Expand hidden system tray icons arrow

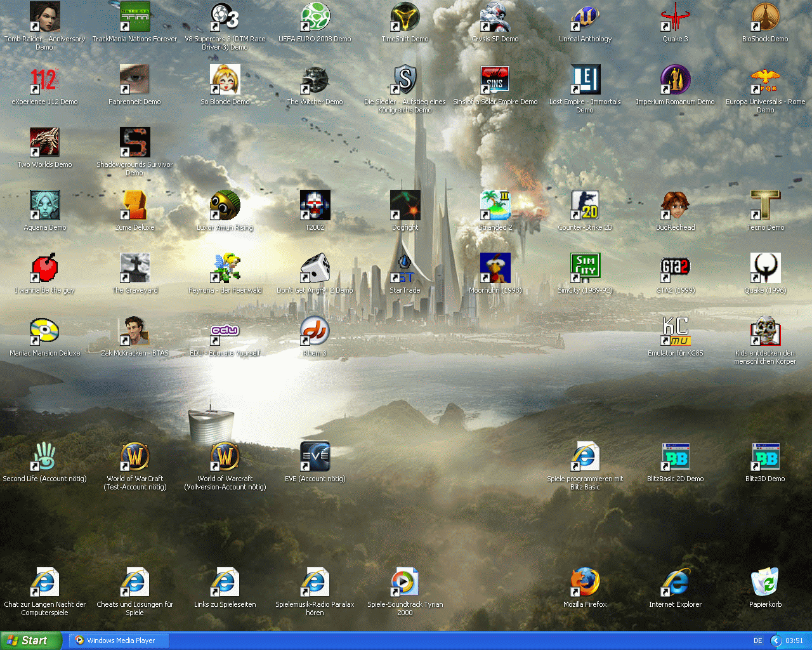776,640
